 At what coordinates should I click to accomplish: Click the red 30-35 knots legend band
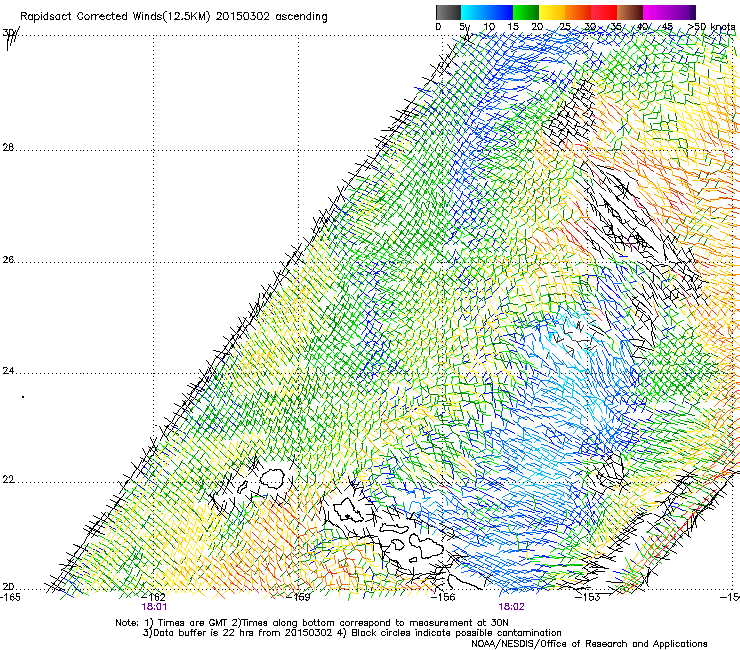(604, 12)
